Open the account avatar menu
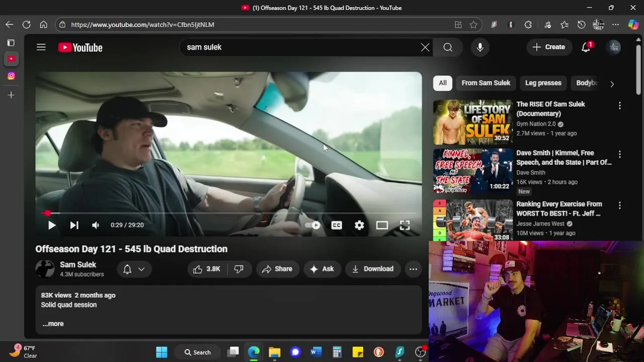 614,47
